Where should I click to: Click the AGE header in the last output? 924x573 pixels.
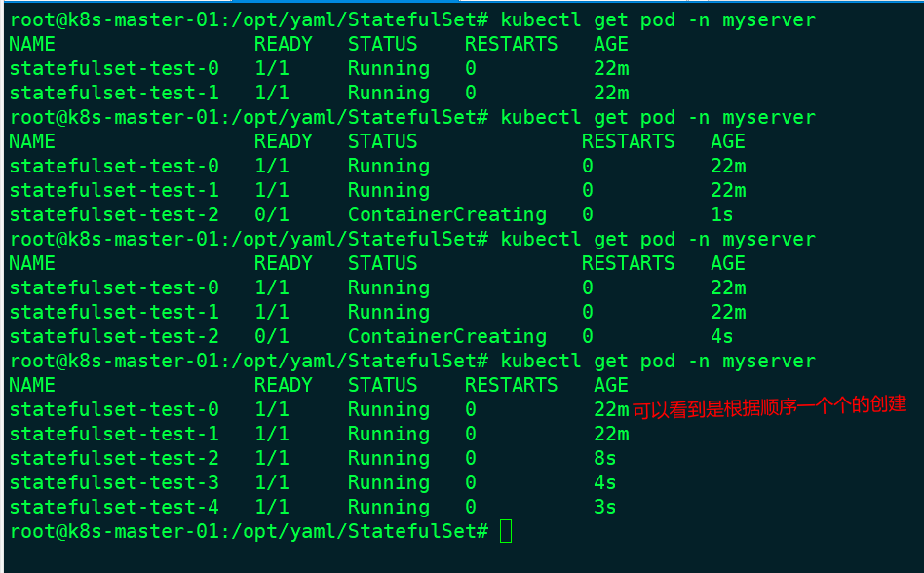coord(611,385)
